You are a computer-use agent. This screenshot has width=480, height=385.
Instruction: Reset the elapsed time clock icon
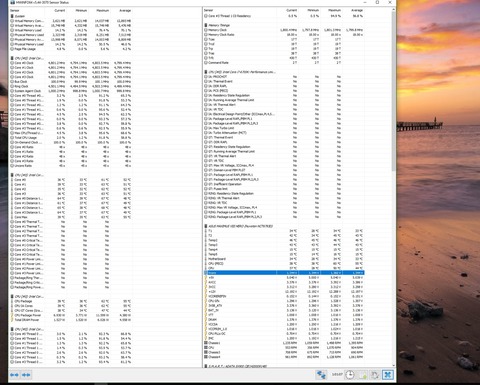[349, 375]
